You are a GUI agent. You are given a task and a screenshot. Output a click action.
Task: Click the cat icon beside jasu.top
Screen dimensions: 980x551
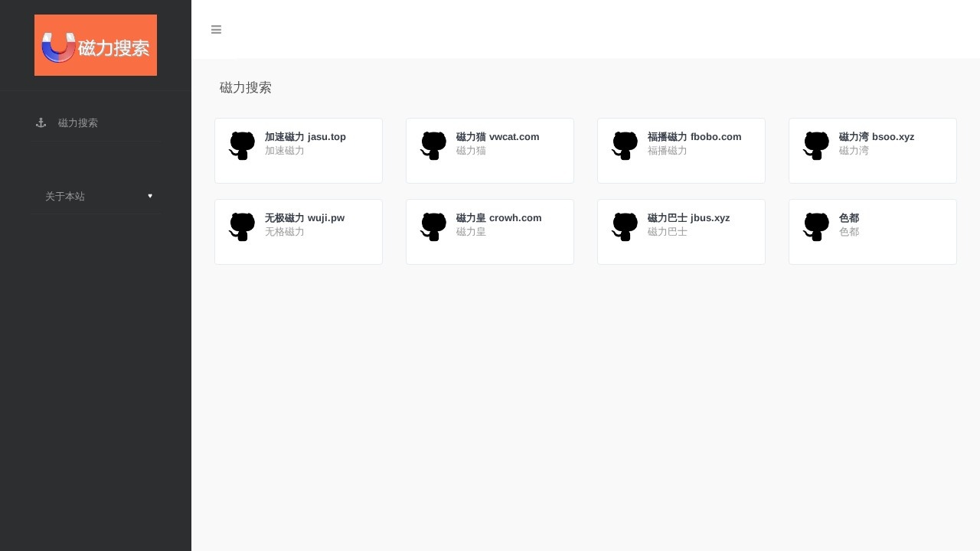tap(242, 145)
